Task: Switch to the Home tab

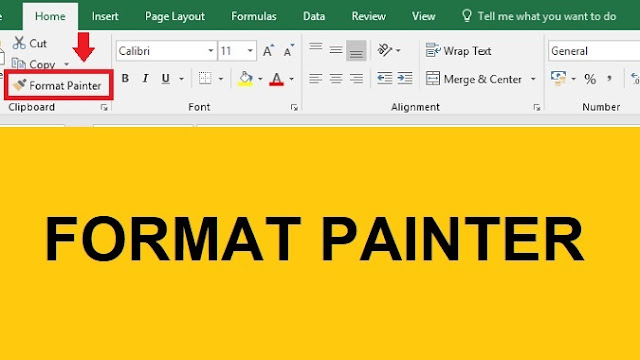Action: (x=50, y=16)
